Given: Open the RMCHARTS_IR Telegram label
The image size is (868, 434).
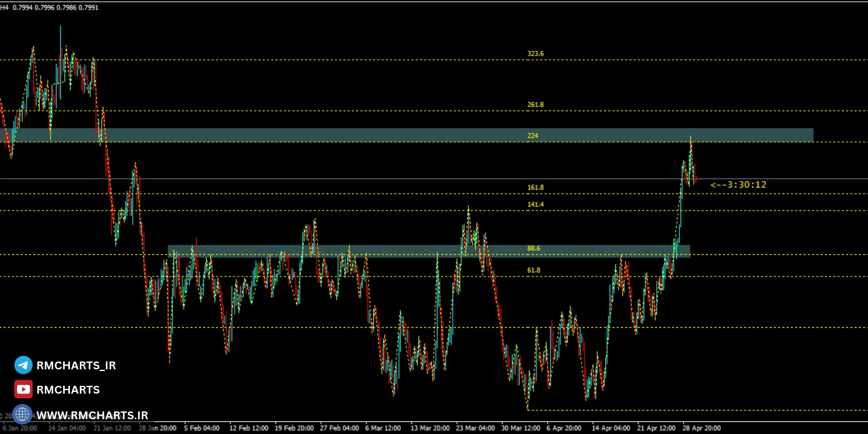Looking at the screenshot, I should coord(76,365).
